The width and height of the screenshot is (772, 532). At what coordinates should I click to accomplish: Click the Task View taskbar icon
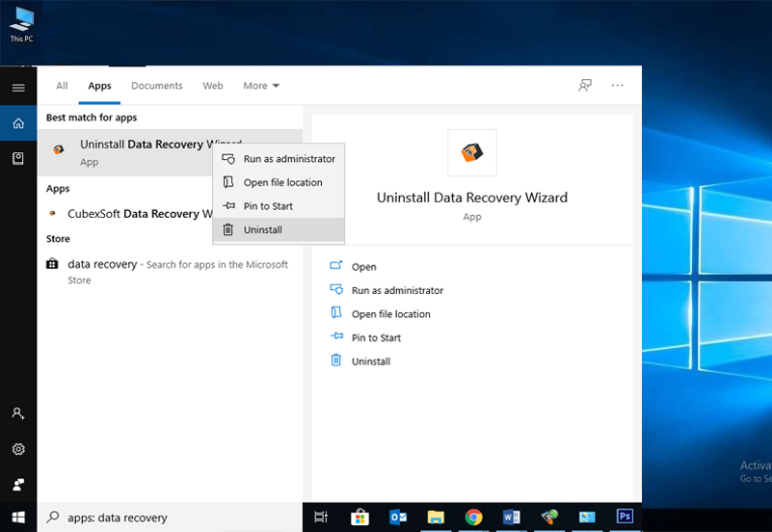click(321, 517)
